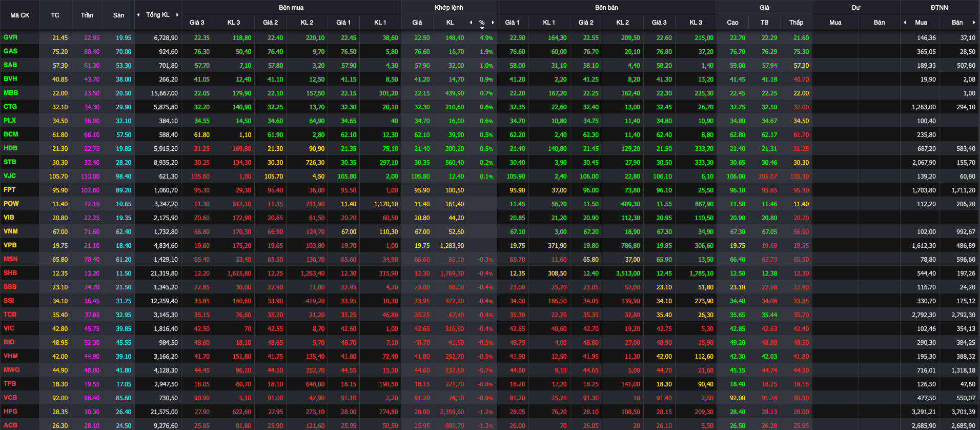Click the Cao high price header

pos(732,23)
